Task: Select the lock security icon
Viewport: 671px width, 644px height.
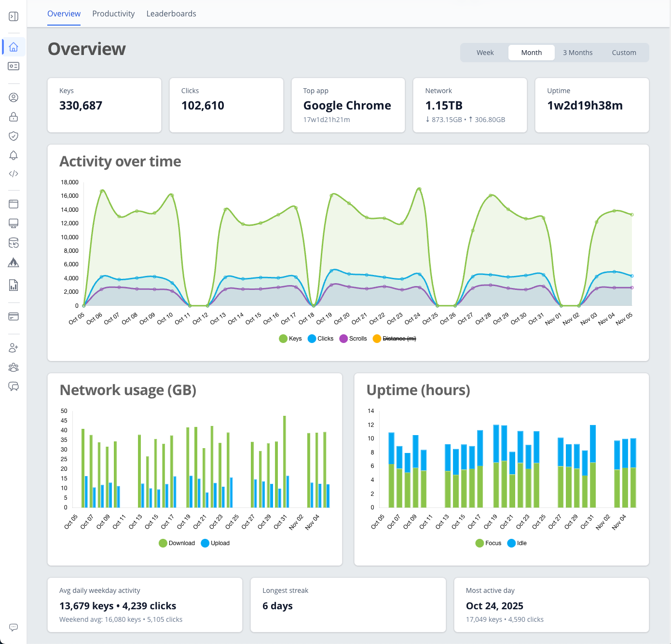Action: (14, 117)
